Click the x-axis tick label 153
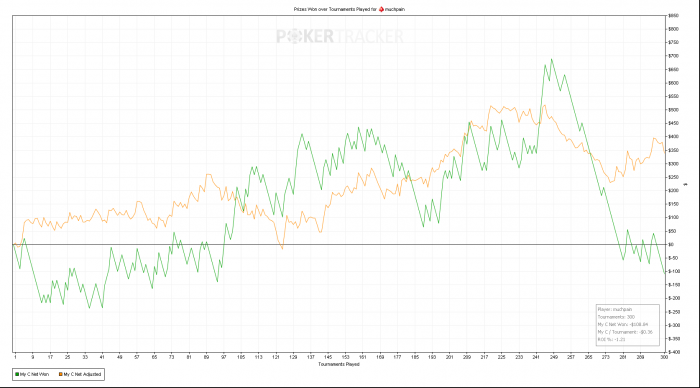Image resolution: width=700 pixels, height=388 pixels. click(346, 357)
